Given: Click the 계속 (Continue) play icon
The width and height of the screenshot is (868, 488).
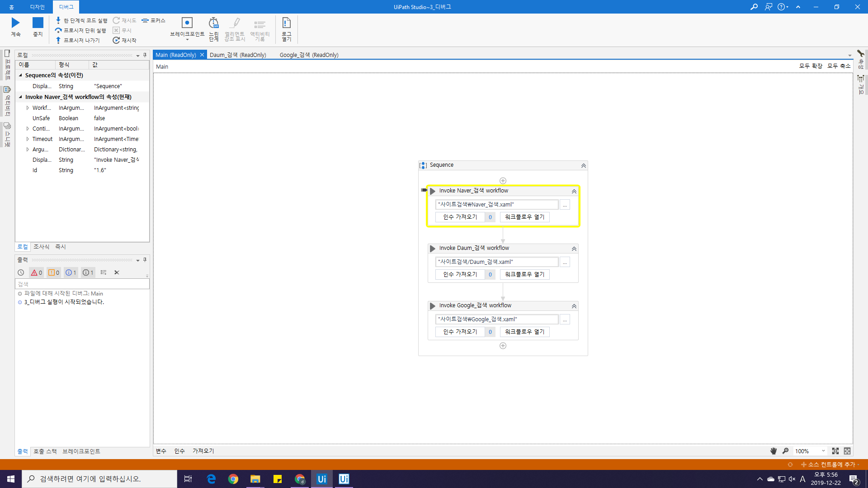Looking at the screenshot, I should [16, 23].
